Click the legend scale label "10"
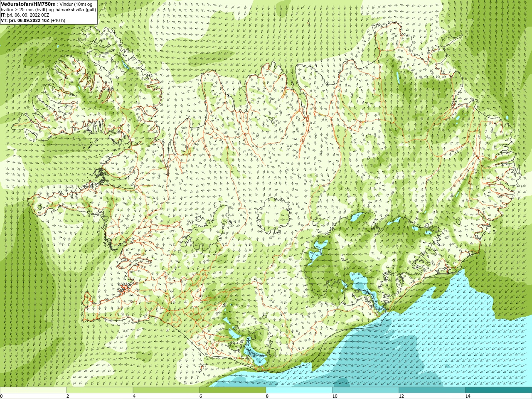Viewport: 532px width, 399px height. [335, 396]
